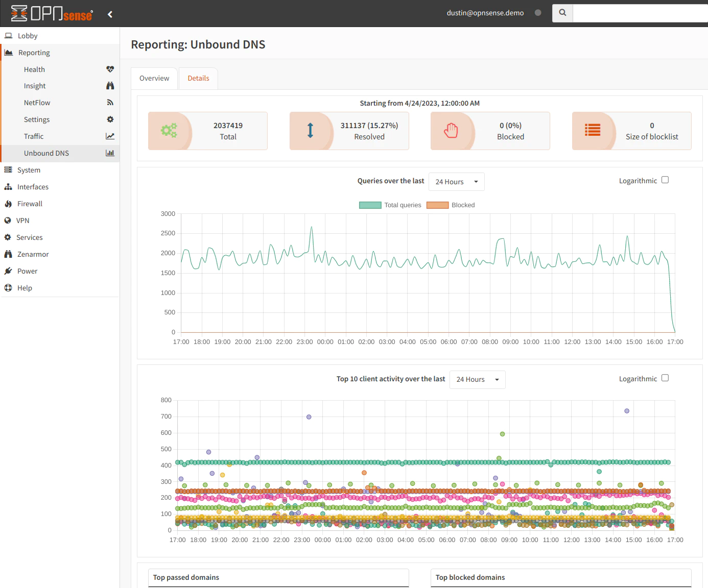708x588 pixels.
Task: Click the search magnifier icon in header
Action: click(x=562, y=13)
